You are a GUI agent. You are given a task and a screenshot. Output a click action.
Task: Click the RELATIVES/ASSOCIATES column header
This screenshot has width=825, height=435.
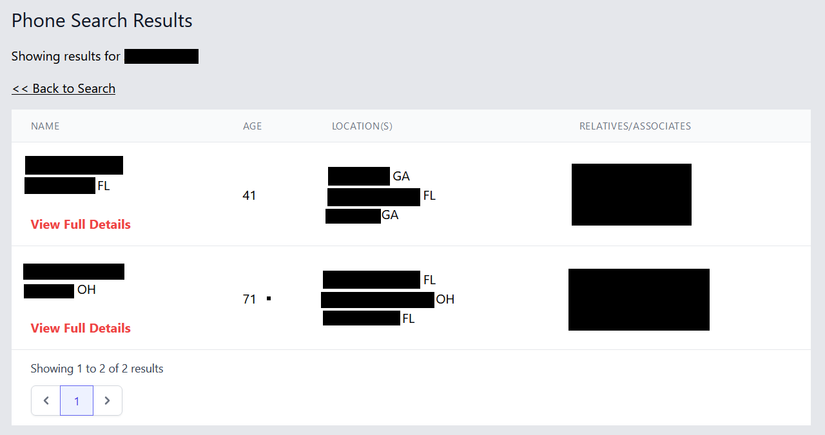[635, 126]
